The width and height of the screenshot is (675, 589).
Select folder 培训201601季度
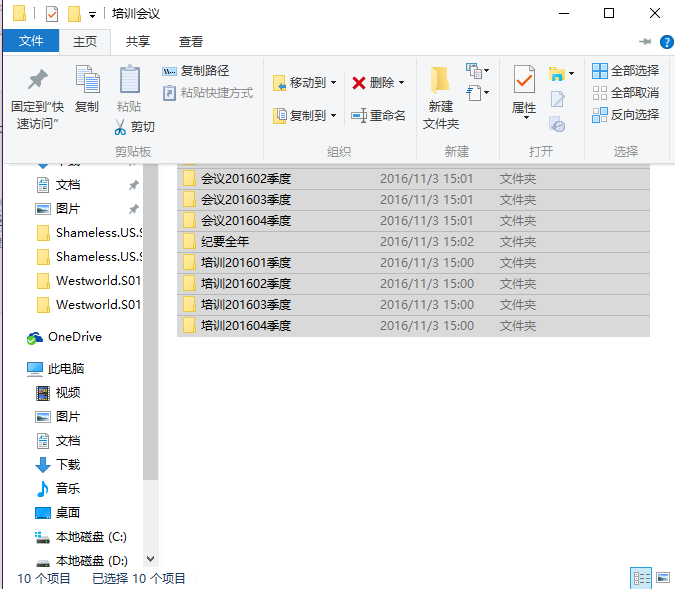pos(413,263)
